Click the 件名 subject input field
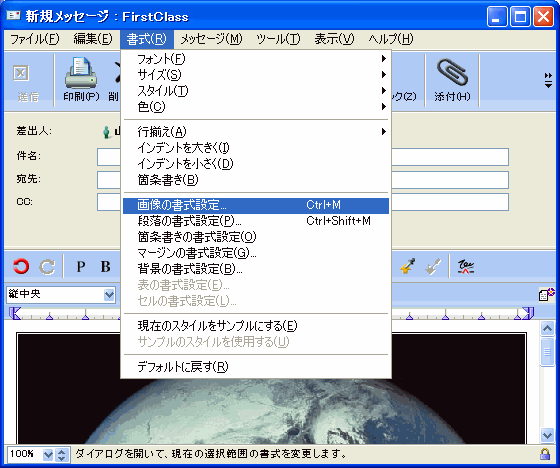This screenshot has height=468, width=560. coord(303,157)
